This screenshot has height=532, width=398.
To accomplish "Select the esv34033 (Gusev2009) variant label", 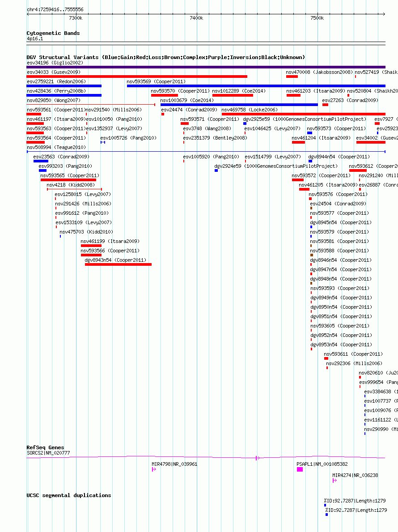I will tap(54, 72).
